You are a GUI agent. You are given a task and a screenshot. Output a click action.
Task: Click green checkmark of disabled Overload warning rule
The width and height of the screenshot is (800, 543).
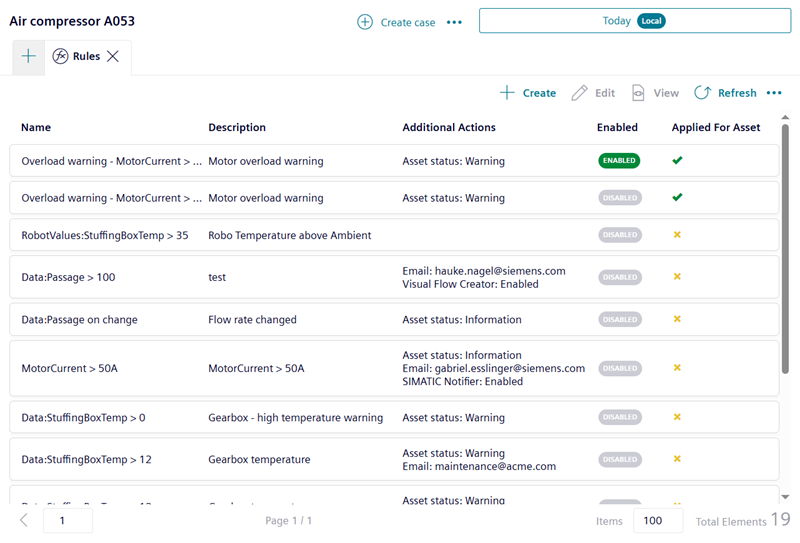[x=677, y=197]
